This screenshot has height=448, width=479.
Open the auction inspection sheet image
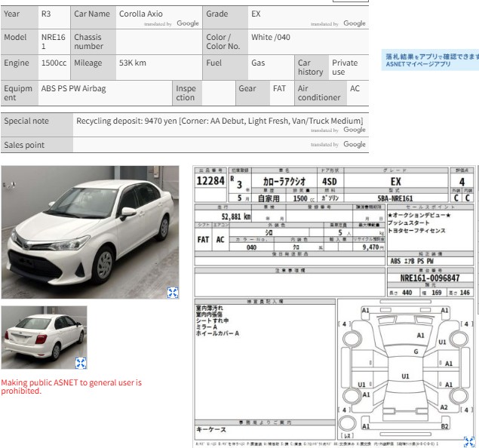tap(334, 306)
